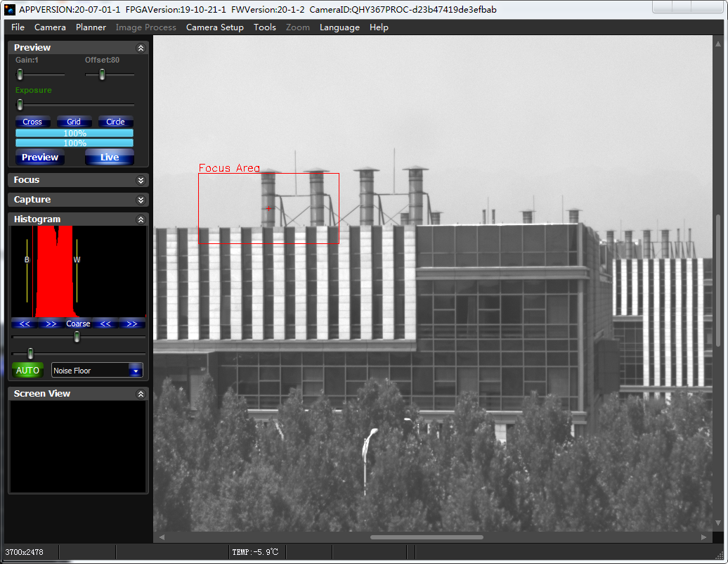Click the application icon in the title bar
The width and height of the screenshot is (728, 564).
(x=9, y=9)
